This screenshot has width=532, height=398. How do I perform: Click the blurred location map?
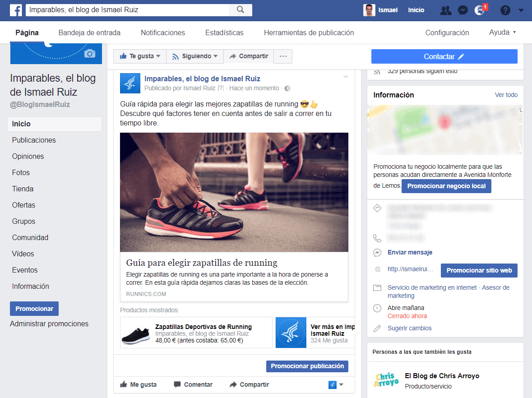point(445,130)
